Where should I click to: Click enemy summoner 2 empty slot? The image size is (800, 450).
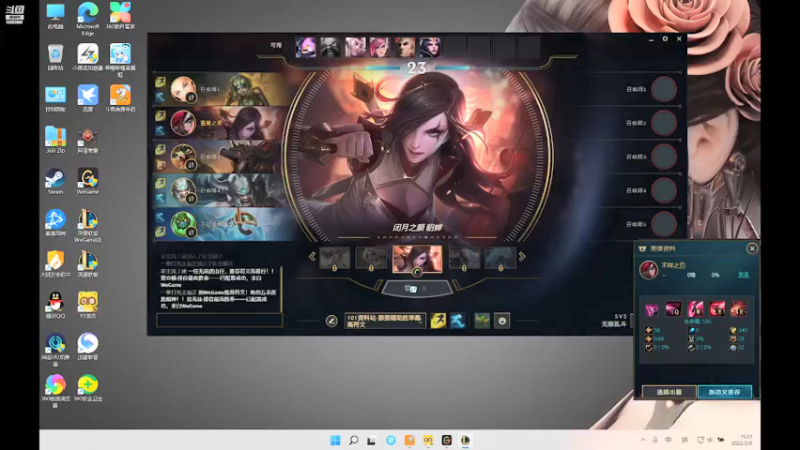pyautogui.click(x=664, y=123)
